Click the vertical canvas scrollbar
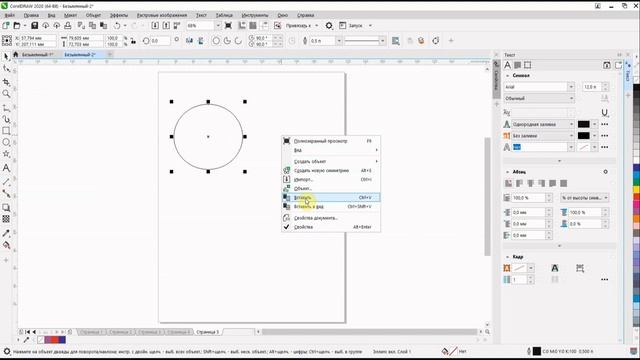 [487, 196]
